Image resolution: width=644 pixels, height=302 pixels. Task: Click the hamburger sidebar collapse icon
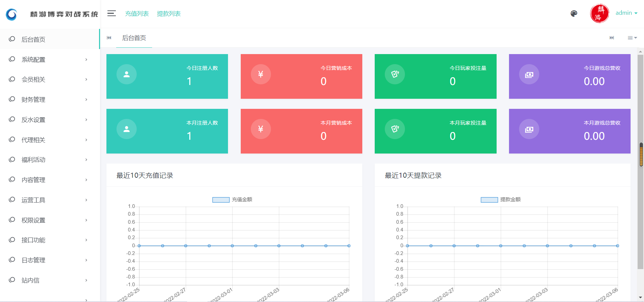click(x=111, y=13)
